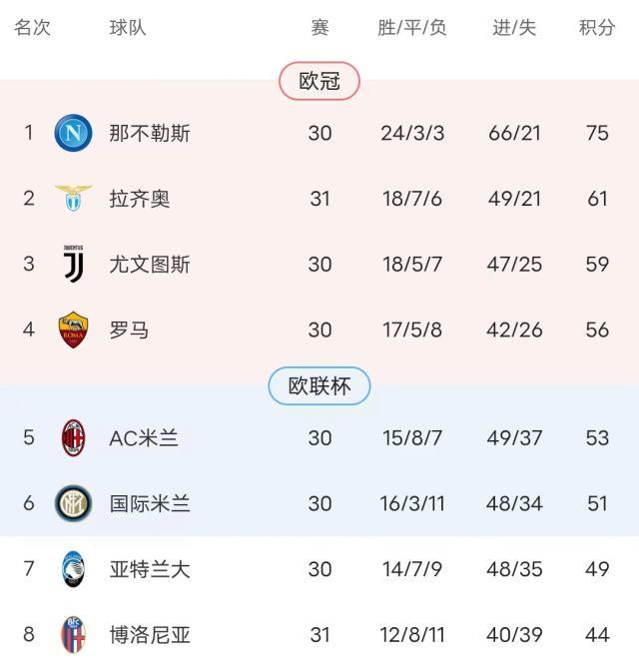Select the Inter Milan crest icon
Screen dimensions: 639x672
pos(73,503)
